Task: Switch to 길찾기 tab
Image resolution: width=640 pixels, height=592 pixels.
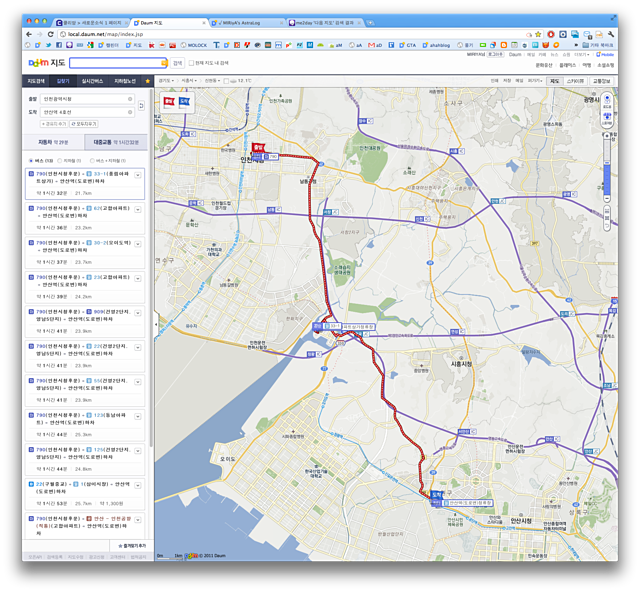Action: click(63, 81)
